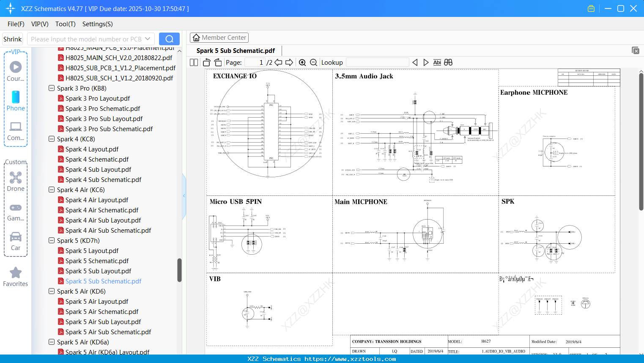Open Spark 4 Air Layout.pdf from the tree
This screenshot has height=363, width=644.
[96, 200]
